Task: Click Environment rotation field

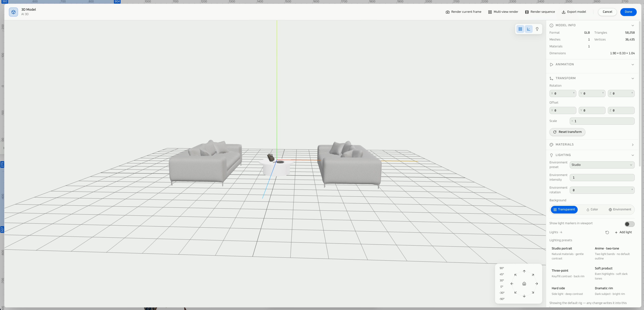Action: (602, 190)
